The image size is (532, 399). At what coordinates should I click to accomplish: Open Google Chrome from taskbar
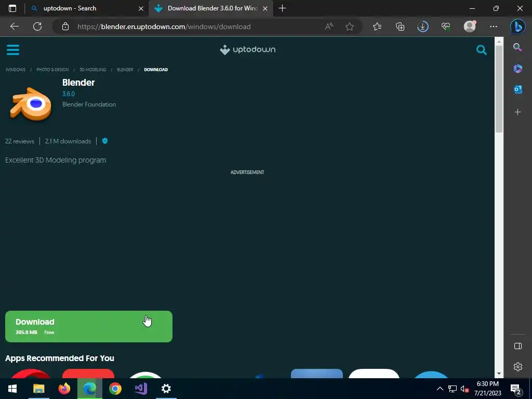pyautogui.click(x=115, y=389)
